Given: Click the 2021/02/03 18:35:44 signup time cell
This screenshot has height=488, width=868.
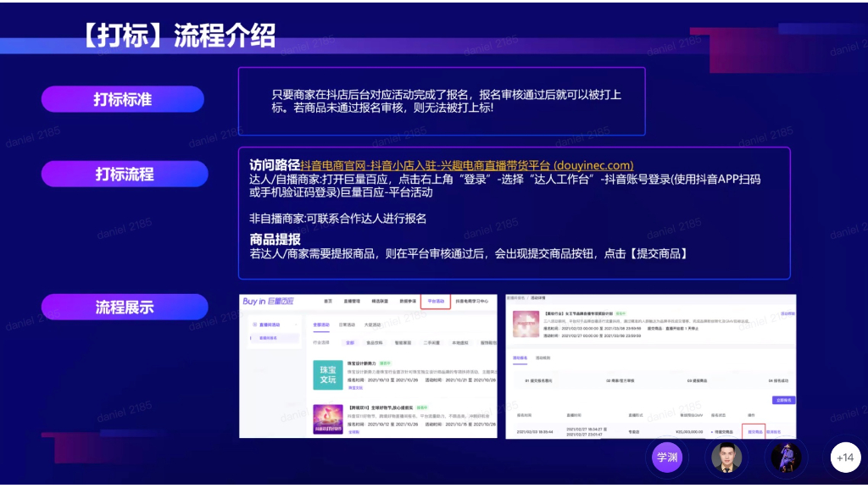Looking at the screenshot, I should 535,432.
